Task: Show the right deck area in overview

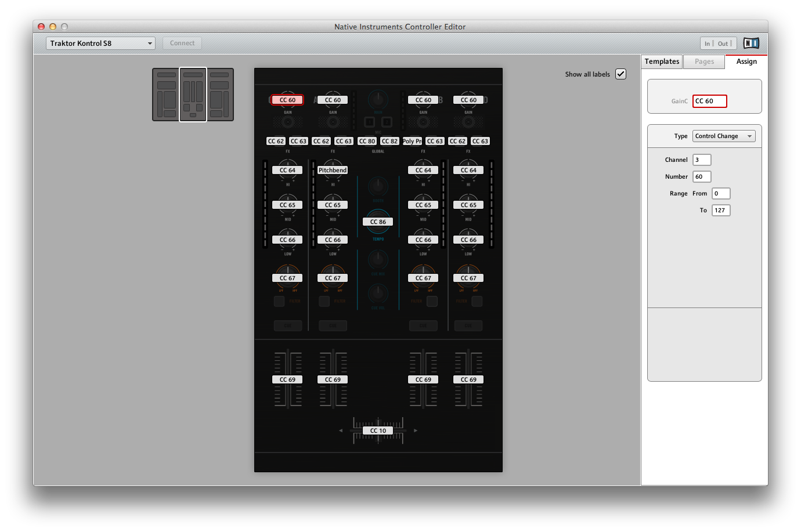Action: (220, 95)
